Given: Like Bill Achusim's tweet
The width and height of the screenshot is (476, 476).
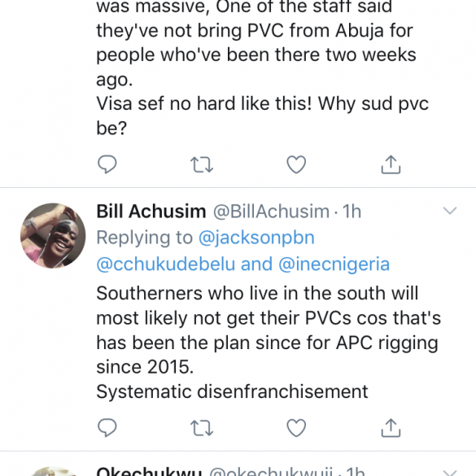Looking at the screenshot, I should click(296, 427).
